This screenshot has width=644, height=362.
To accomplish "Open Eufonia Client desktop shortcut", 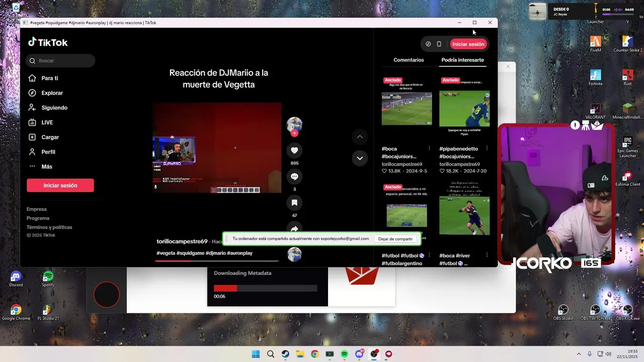I will 627,179.
